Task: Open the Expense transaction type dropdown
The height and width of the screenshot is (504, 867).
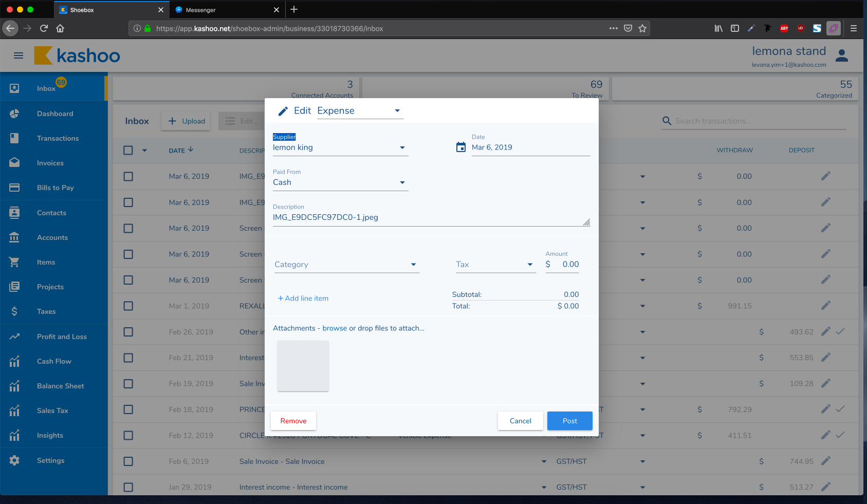Action: click(x=359, y=111)
